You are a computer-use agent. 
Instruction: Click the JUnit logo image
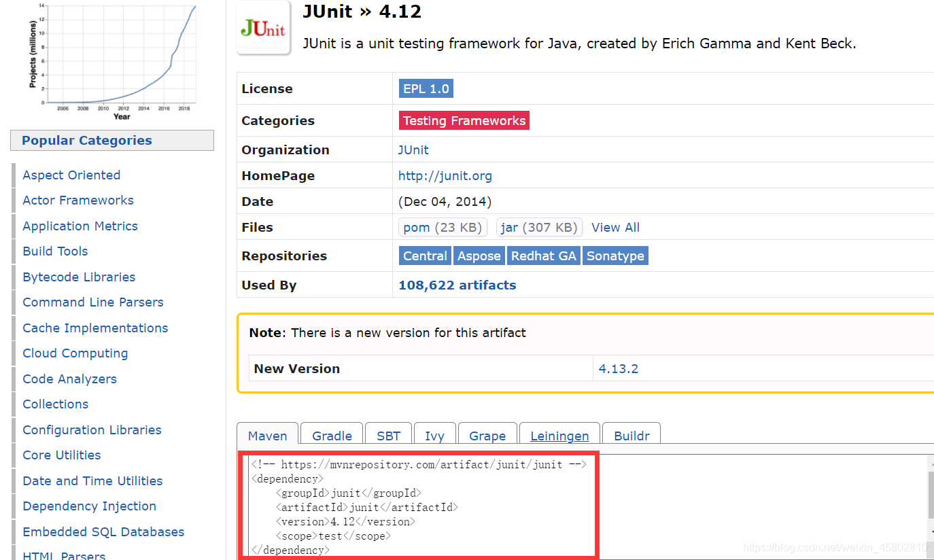point(264,28)
